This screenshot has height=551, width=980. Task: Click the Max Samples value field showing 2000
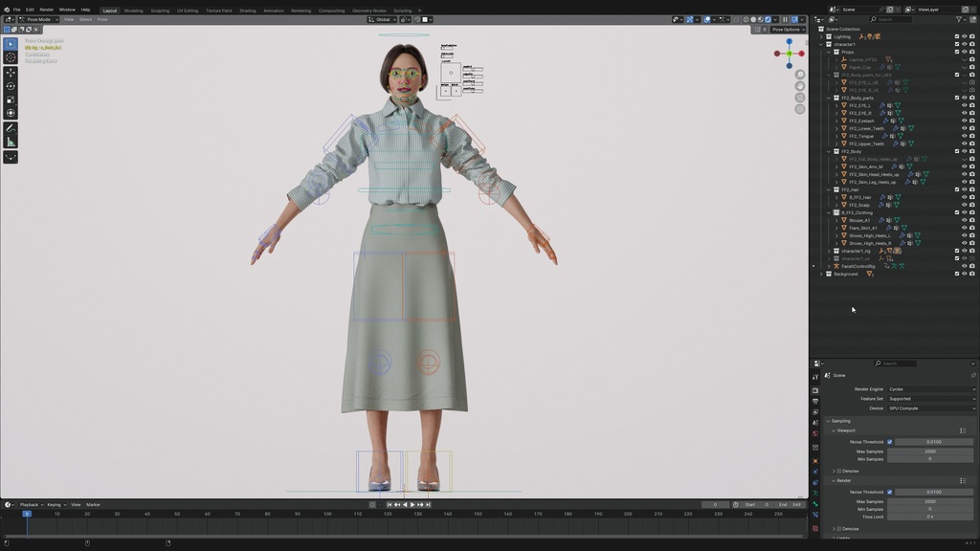pyautogui.click(x=929, y=450)
